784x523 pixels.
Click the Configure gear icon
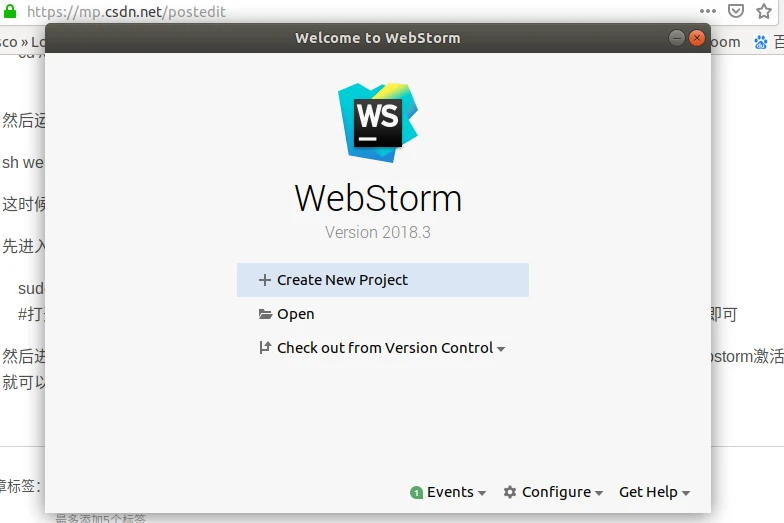click(x=510, y=492)
